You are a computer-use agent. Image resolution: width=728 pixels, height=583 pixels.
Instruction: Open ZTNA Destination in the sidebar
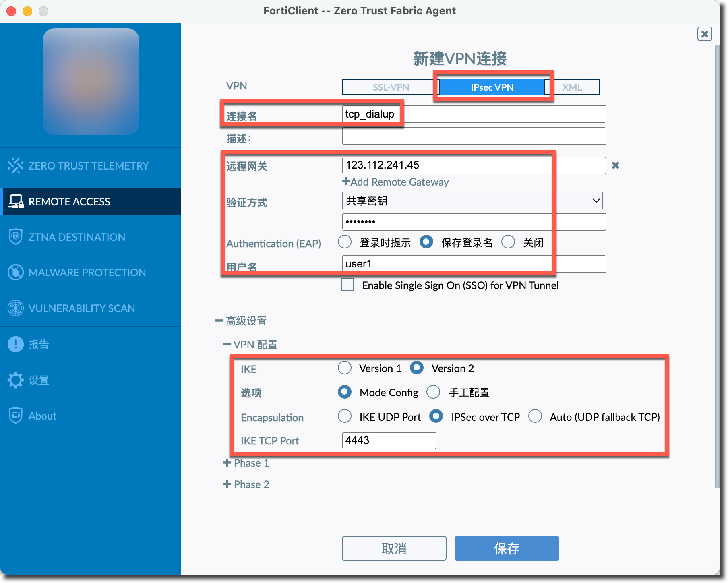(x=91, y=237)
